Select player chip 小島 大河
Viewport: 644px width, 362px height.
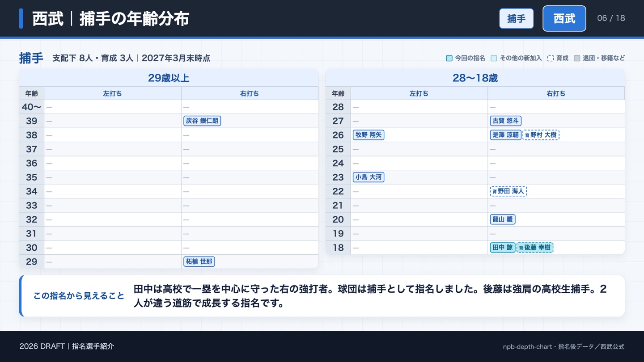coord(369,177)
